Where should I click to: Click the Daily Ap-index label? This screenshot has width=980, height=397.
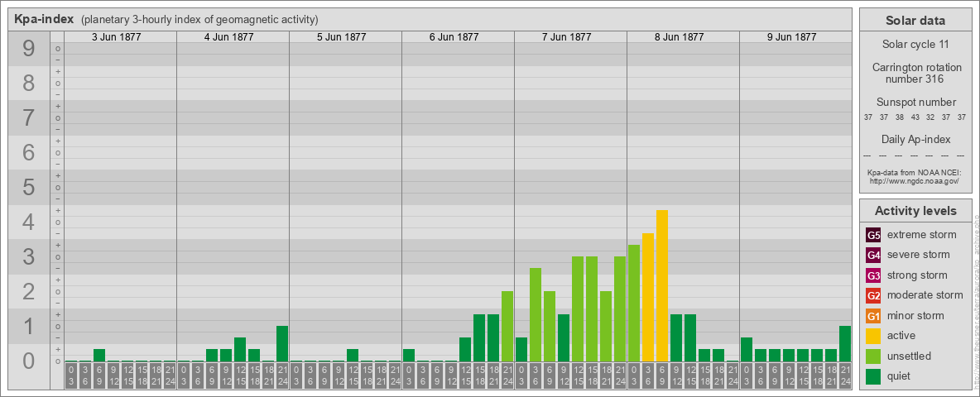click(916, 139)
